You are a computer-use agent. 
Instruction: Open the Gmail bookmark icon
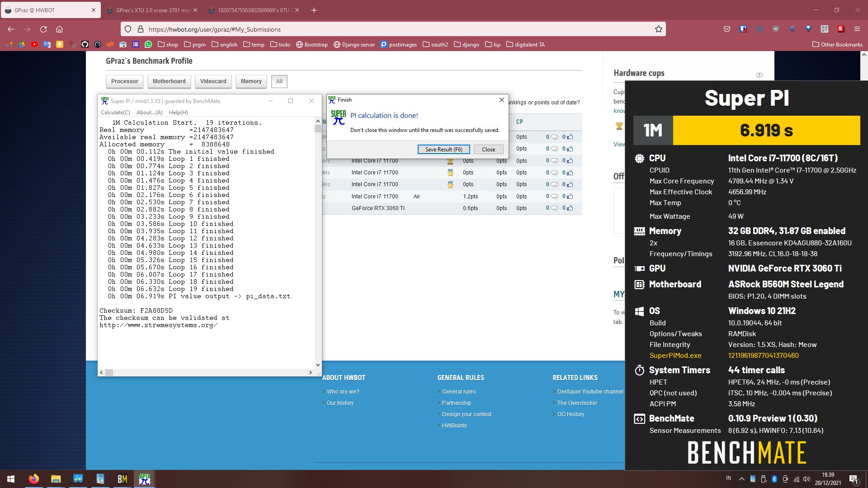[x=9, y=44]
